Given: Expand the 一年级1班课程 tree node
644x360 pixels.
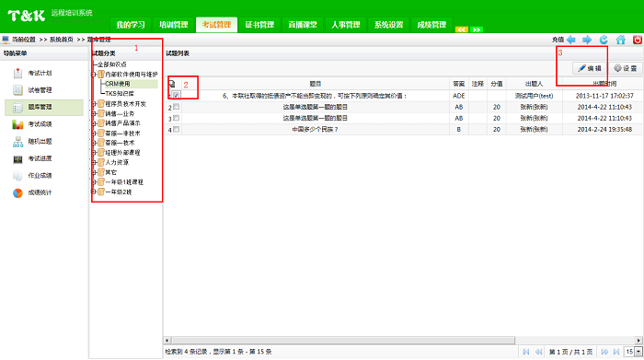Looking at the screenshot, I should coord(94,182).
